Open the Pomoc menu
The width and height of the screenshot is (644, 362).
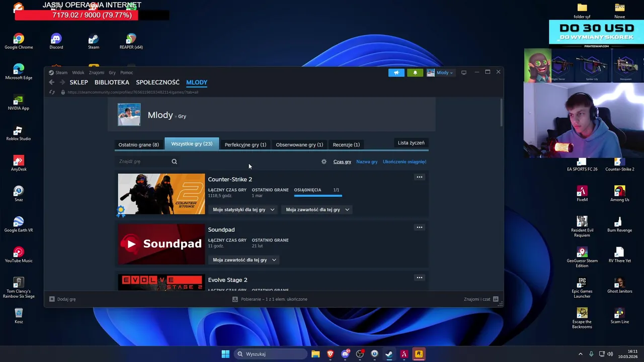point(127,72)
